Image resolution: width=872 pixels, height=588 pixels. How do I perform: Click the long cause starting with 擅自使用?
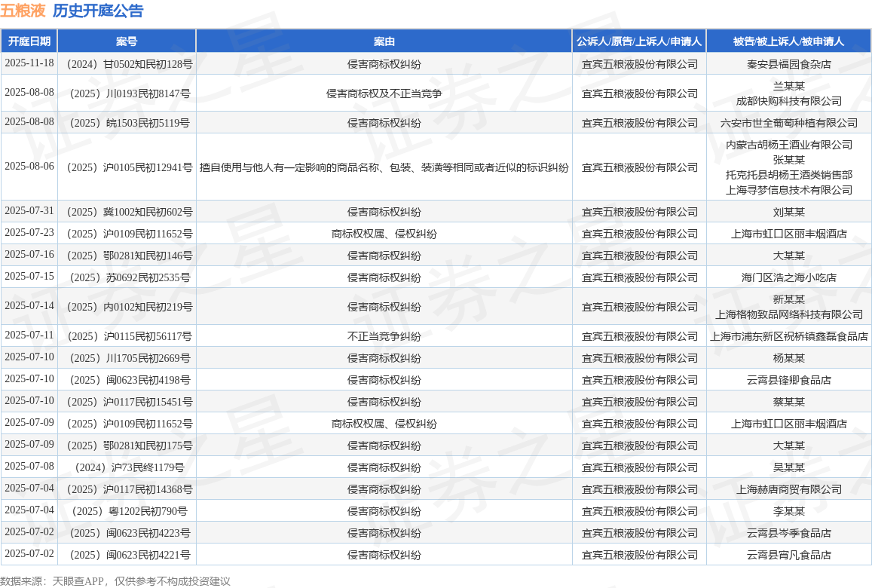click(384, 167)
